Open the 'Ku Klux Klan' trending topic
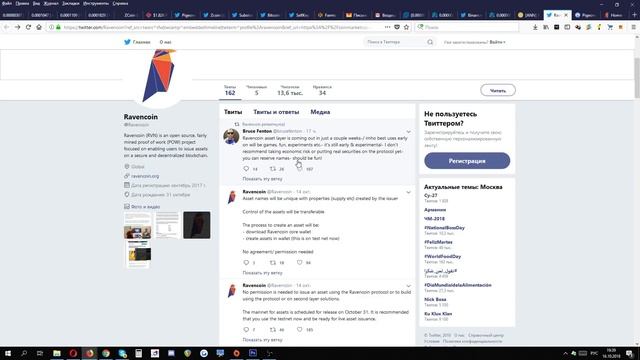This screenshot has height=360, width=640. (438, 313)
